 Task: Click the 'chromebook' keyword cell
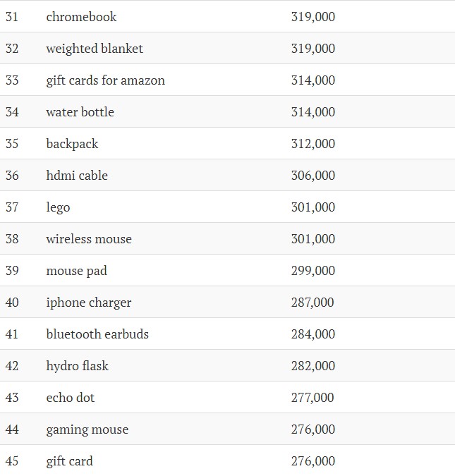[x=81, y=17]
